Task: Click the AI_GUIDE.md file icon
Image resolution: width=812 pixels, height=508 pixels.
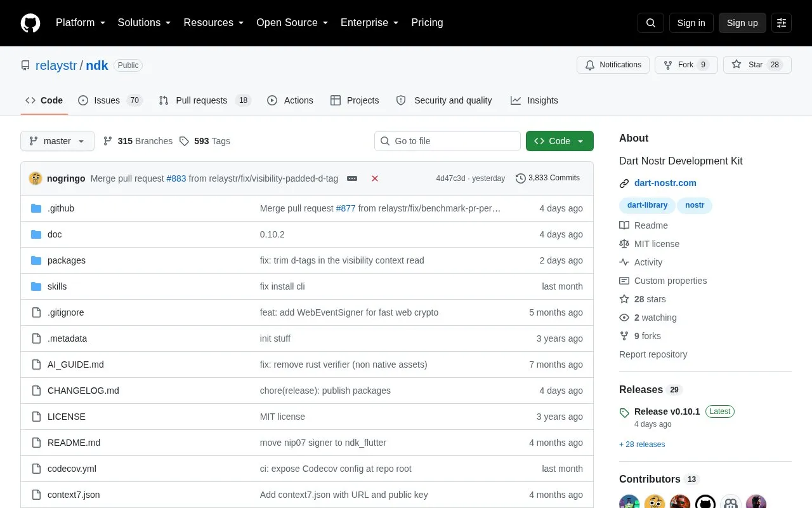Action: (36, 364)
